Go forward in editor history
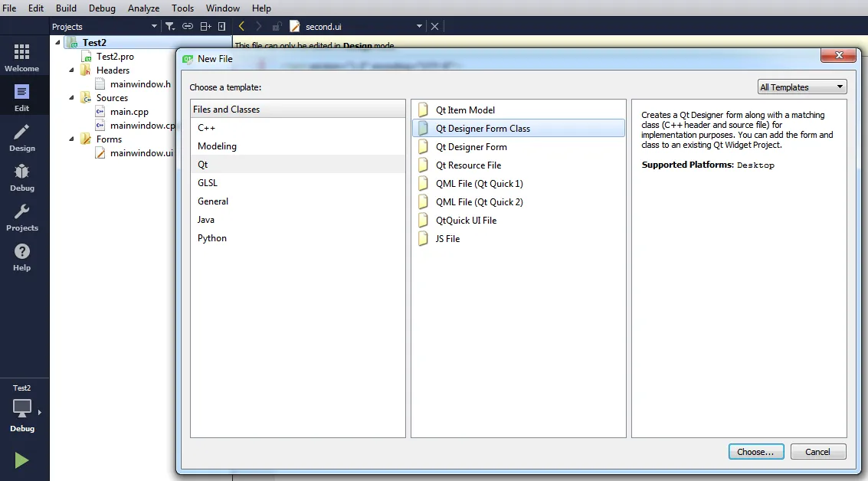The width and height of the screenshot is (868, 481). click(x=258, y=26)
